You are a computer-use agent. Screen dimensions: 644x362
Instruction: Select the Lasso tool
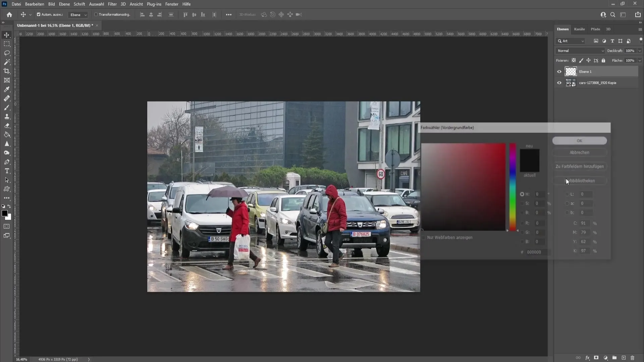pyautogui.click(x=7, y=53)
